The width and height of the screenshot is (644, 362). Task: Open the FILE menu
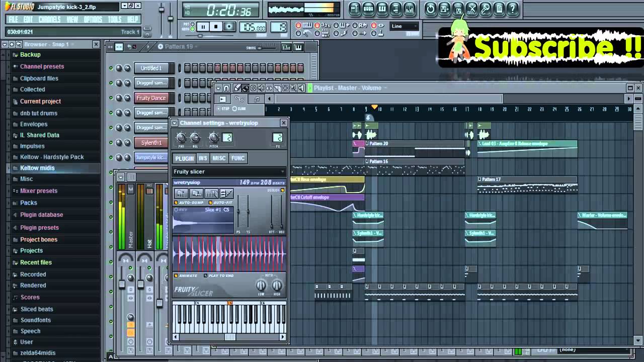[13, 20]
